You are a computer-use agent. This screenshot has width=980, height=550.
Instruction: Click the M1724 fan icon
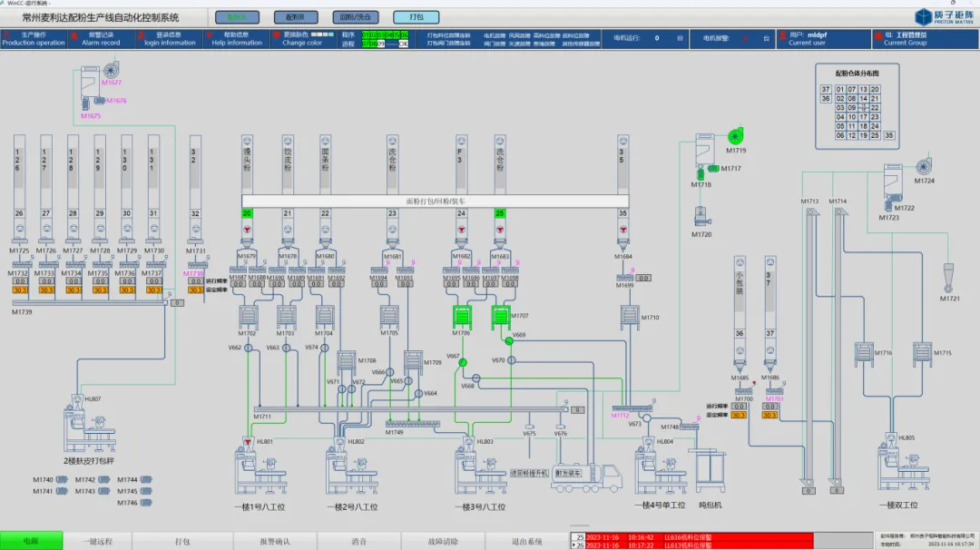(x=924, y=167)
